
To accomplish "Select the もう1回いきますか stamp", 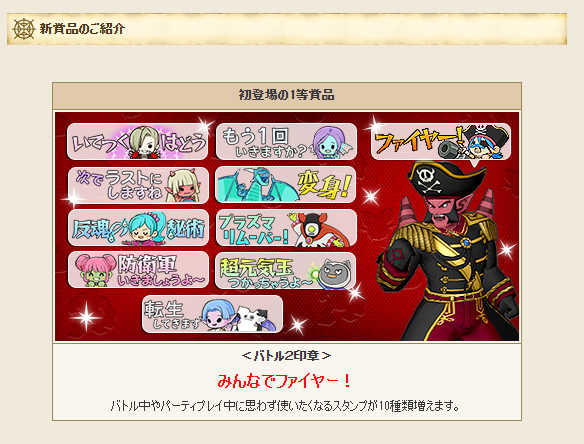I will pyautogui.click(x=286, y=142).
